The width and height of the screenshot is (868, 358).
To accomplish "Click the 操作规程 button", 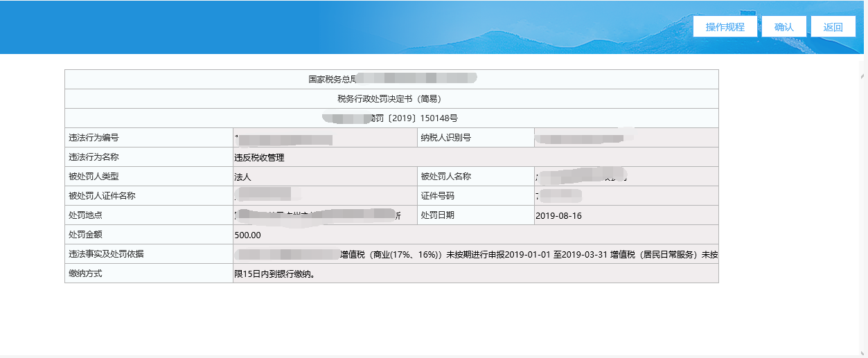I will pyautogui.click(x=725, y=27).
